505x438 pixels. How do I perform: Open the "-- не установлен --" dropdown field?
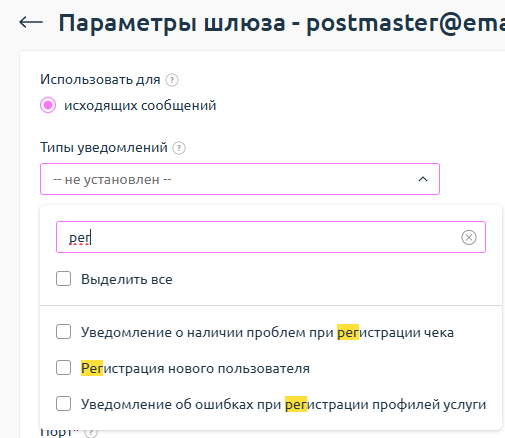point(240,179)
